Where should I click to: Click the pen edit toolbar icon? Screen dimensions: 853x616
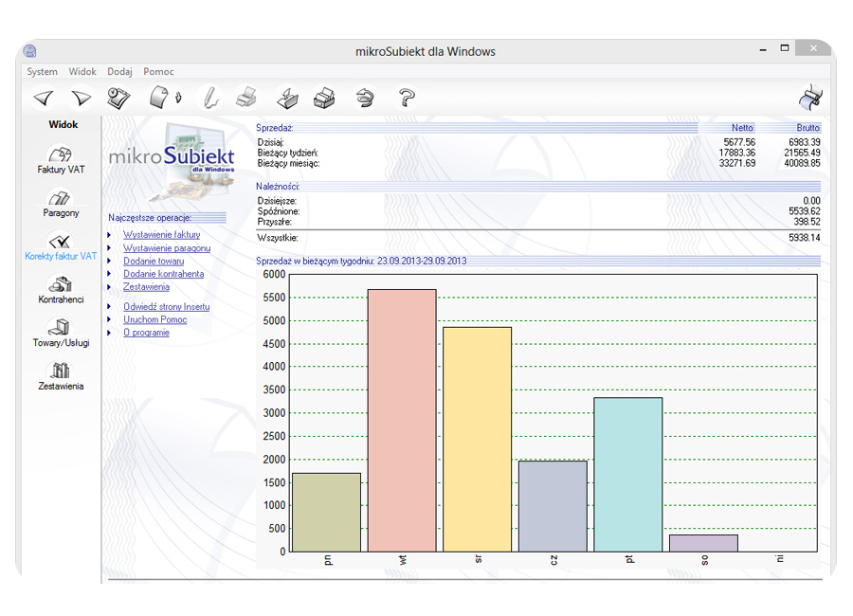coord(210,99)
